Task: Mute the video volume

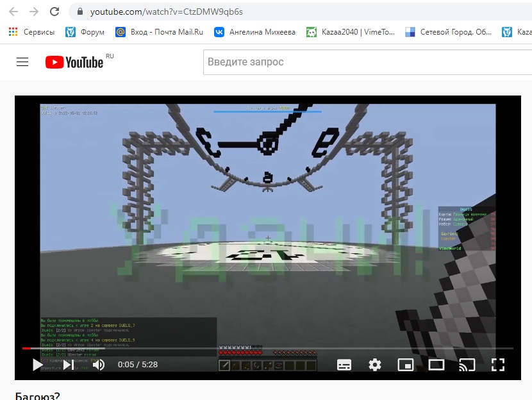Action: coord(99,365)
